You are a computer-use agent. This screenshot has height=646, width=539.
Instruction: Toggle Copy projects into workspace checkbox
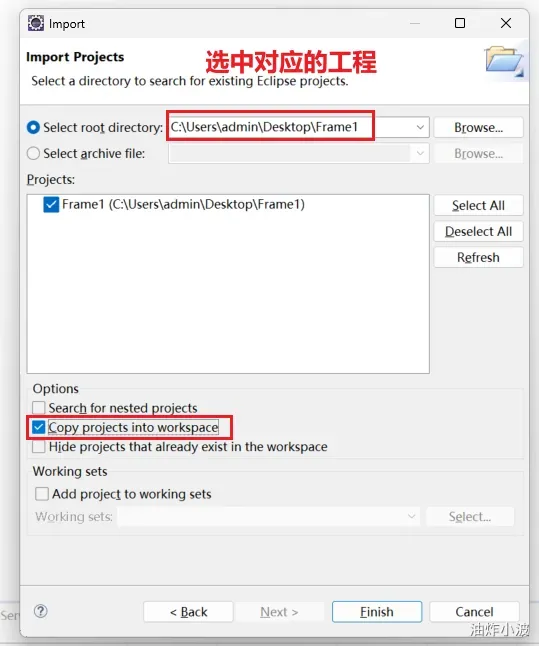39,427
